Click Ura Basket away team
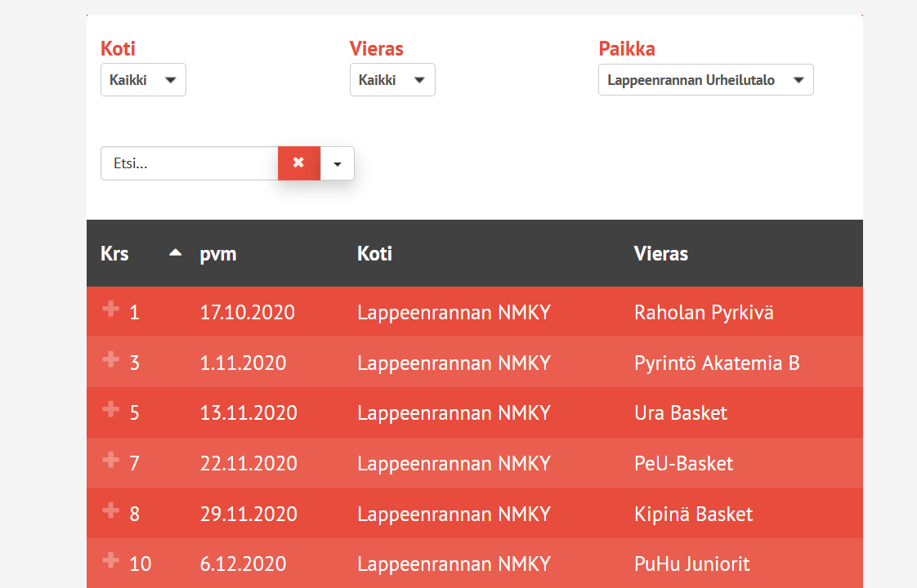This screenshot has width=917, height=588. click(681, 412)
